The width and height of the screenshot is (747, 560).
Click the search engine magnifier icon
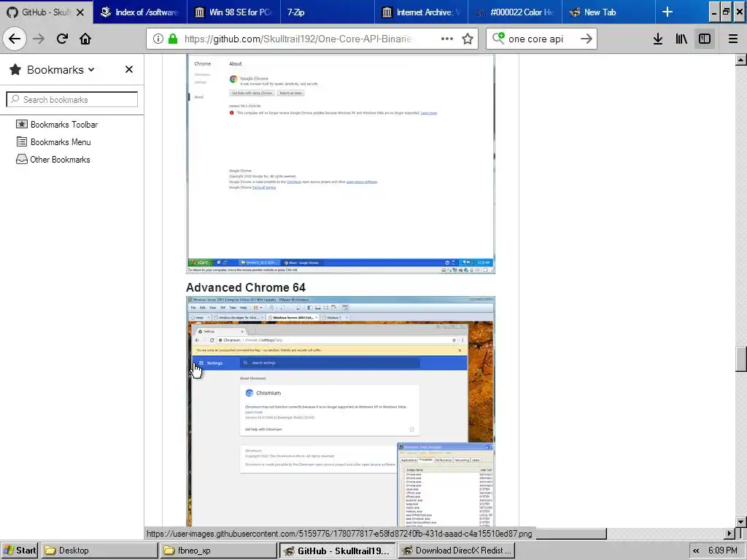click(498, 38)
